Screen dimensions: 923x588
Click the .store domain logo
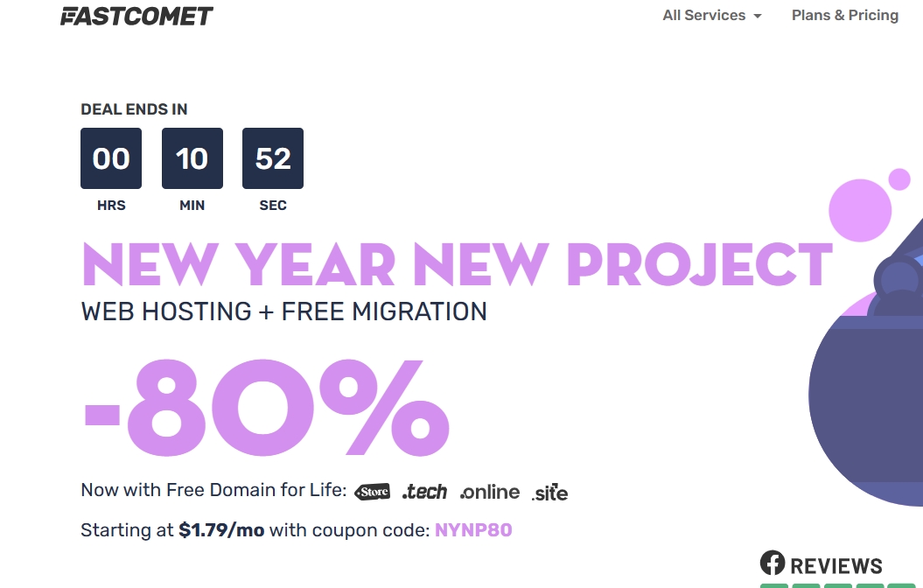pos(372,492)
